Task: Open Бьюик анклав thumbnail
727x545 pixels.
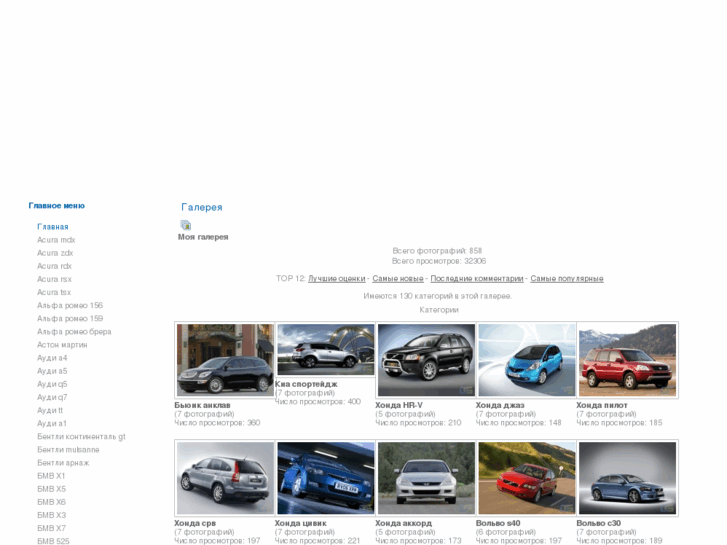Action: pos(225,360)
